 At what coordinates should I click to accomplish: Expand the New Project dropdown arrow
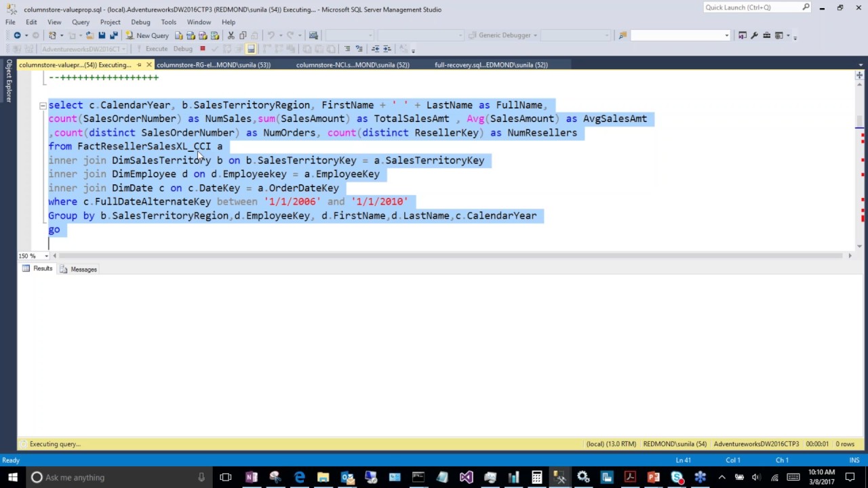click(62, 35)
